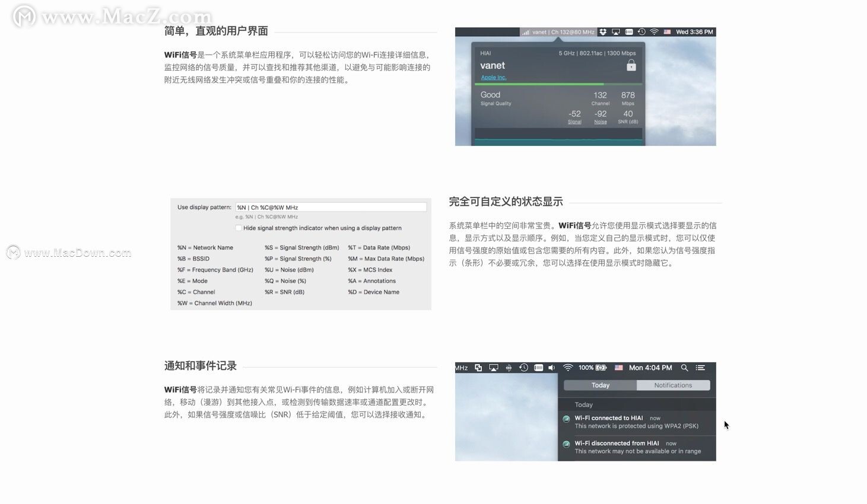Click Wi-Fi icon in the Mon 4:04 PM menu bar
Screen dimensions: 867x504
click(568, 368)
